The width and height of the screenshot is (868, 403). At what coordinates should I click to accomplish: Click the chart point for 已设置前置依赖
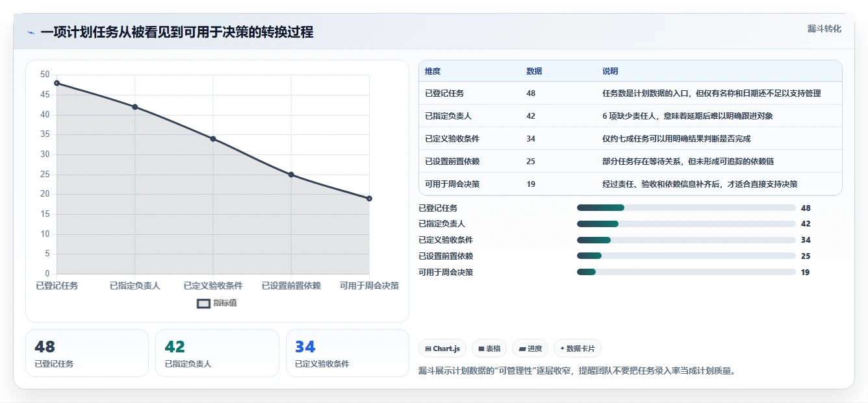(x=291, y=175)
